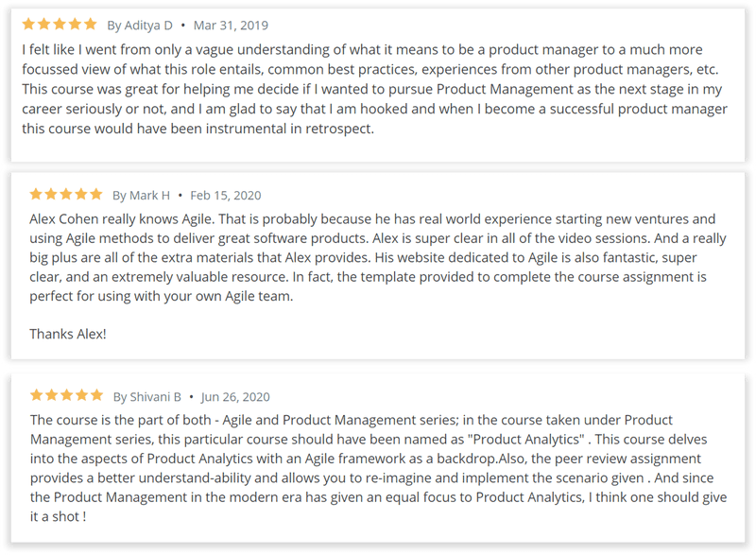The width and height of the screenshot is (756, 555).
Task: Click the review text starting 'Alex Cohen really knows'
Action: click(x=377, y=257)
